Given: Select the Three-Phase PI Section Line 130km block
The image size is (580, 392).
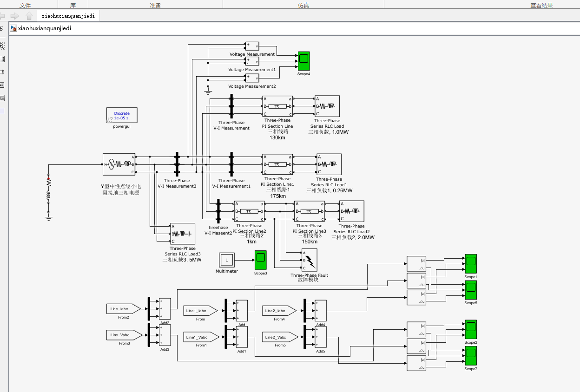Looking at the screenshot, I should pos(277,106).
